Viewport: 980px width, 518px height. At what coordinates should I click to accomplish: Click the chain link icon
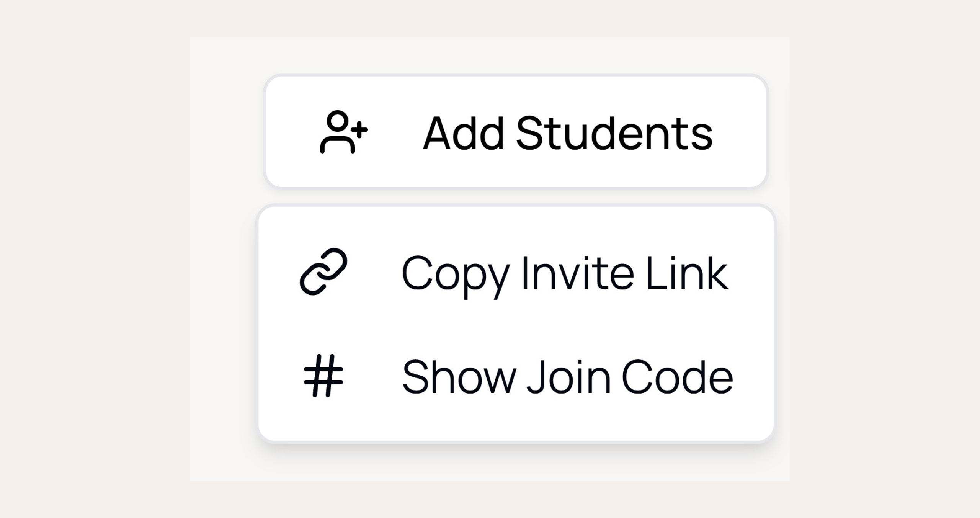tap(323, 271)
